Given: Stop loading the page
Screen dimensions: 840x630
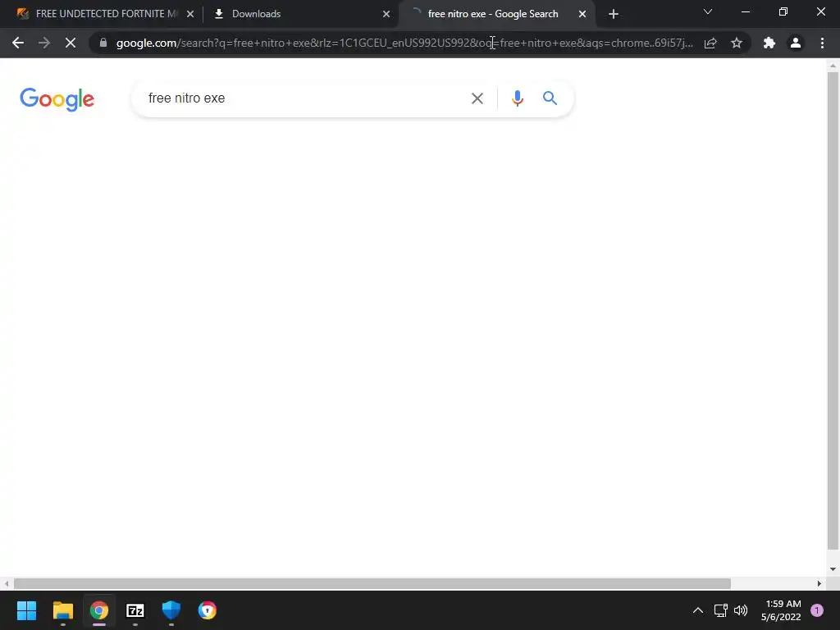Looking at the screenshot, I should pyautogui.click(x=71, y=43).
